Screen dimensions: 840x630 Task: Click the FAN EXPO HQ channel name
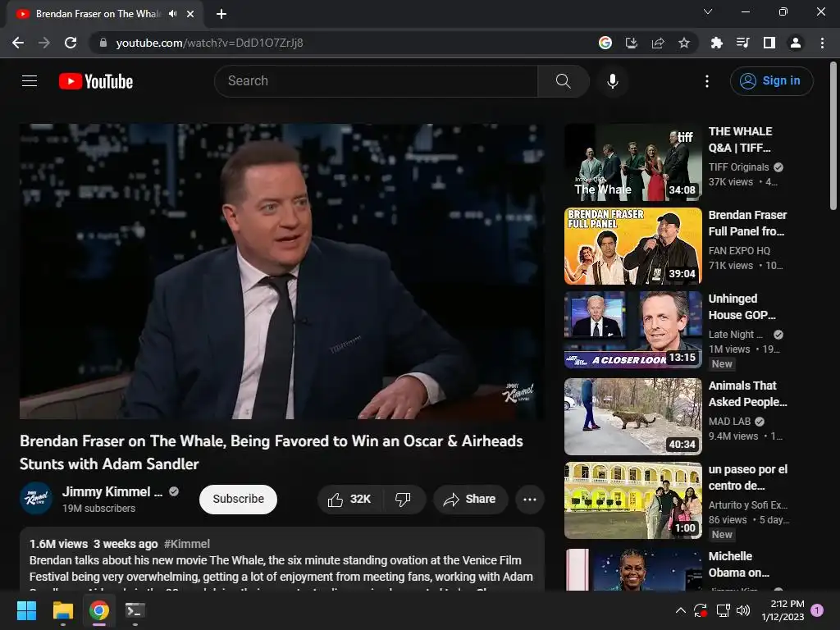coord(739,251)
